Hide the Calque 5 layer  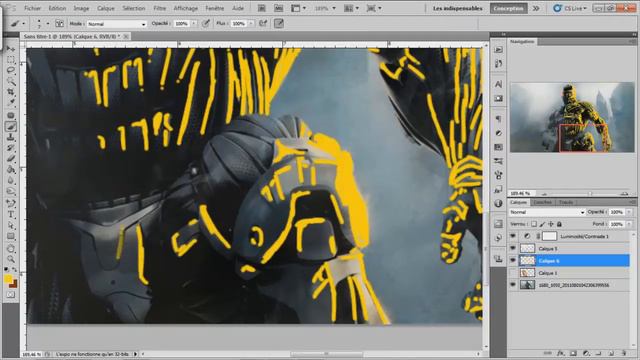pos(513,248)
